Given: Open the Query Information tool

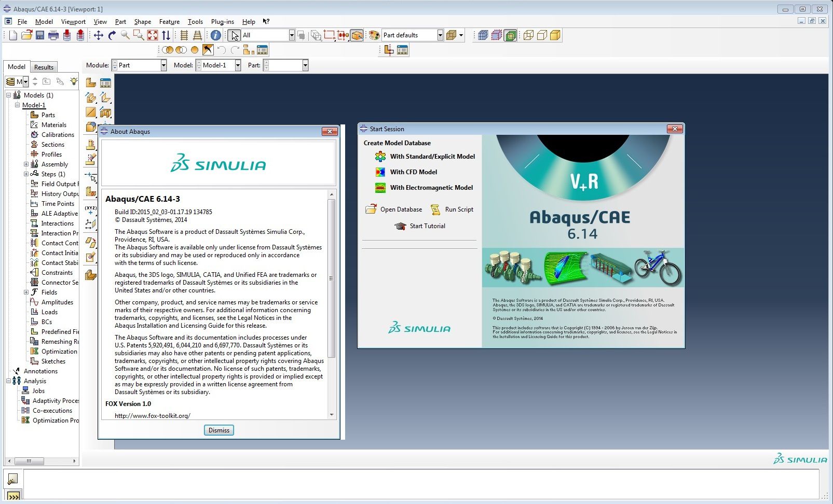Looking at the screenshot, I should (215, 35).
